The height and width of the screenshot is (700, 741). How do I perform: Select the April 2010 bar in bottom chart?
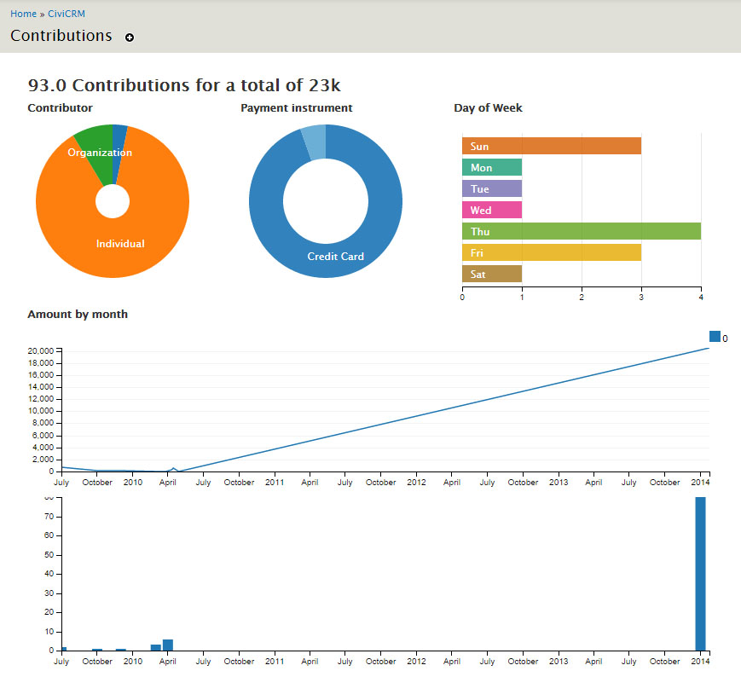[x=168, y=645]
